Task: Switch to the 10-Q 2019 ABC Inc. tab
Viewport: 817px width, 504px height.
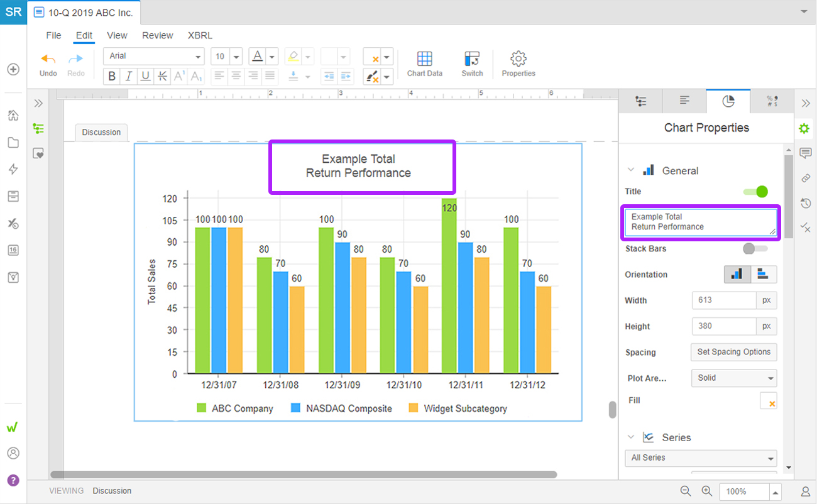Action: coord(84,13)
